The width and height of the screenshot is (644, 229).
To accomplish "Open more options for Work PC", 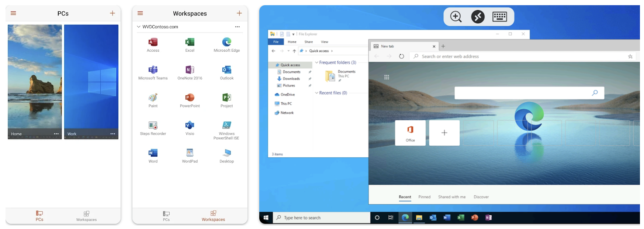I will click(112, 134).
